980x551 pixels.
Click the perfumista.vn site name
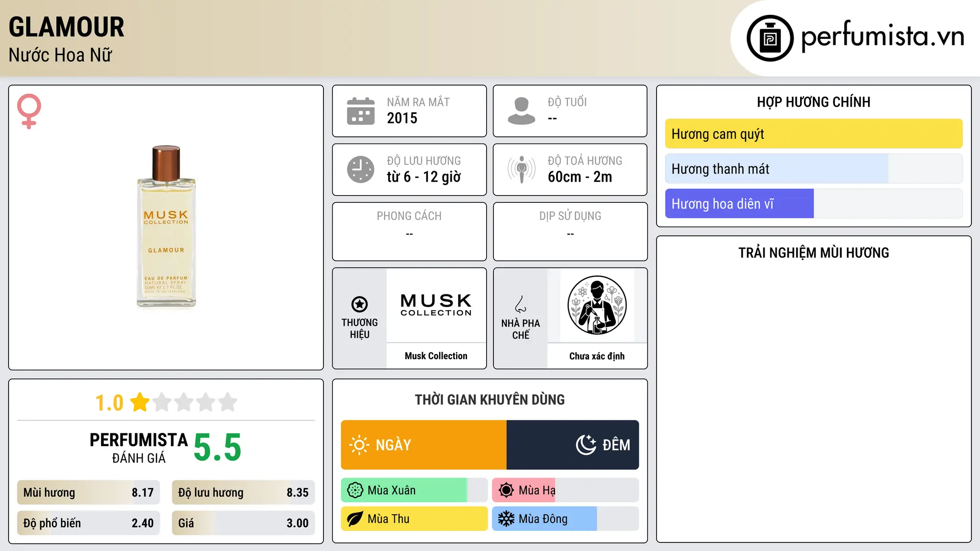point(882,36)
